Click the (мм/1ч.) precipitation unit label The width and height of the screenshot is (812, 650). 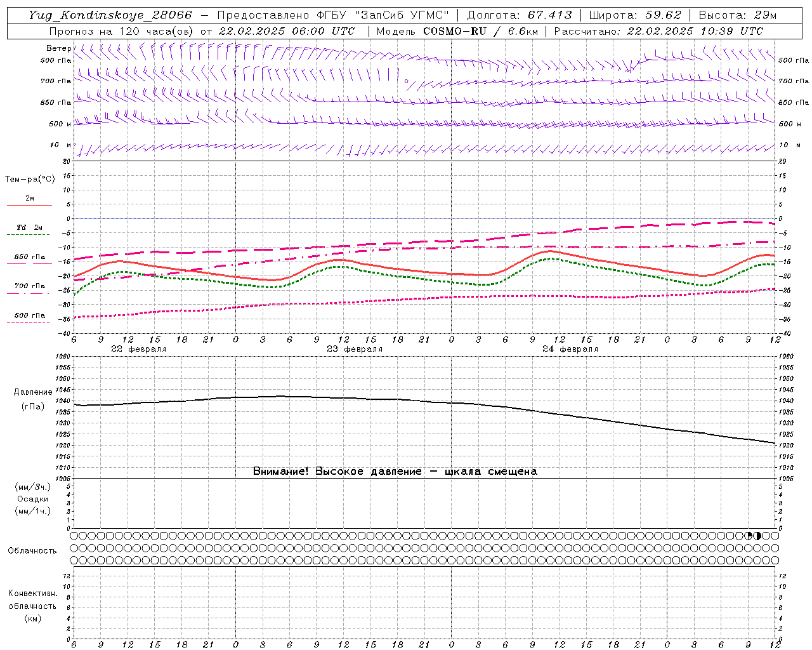coord(33,511)
